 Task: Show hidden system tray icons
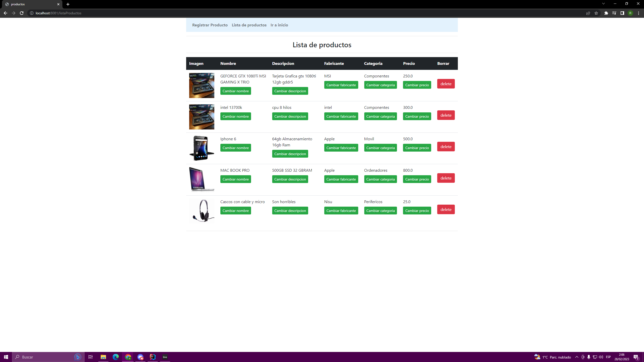click(x=577, y=357)
